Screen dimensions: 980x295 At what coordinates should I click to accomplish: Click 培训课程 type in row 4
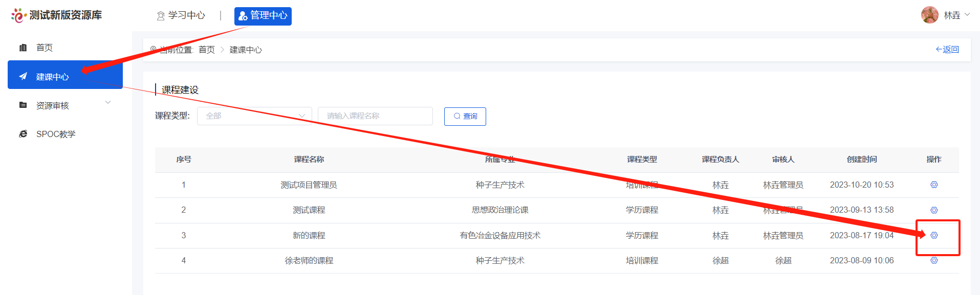[x=642, y=261]
